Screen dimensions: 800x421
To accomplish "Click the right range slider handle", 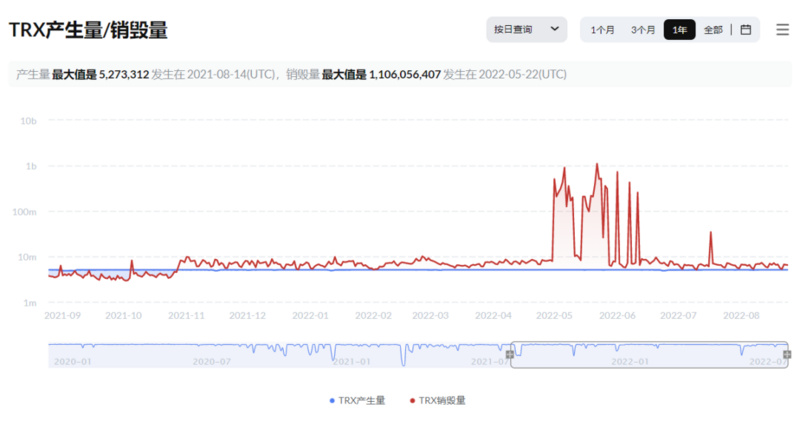I will (x=787, y=354).
